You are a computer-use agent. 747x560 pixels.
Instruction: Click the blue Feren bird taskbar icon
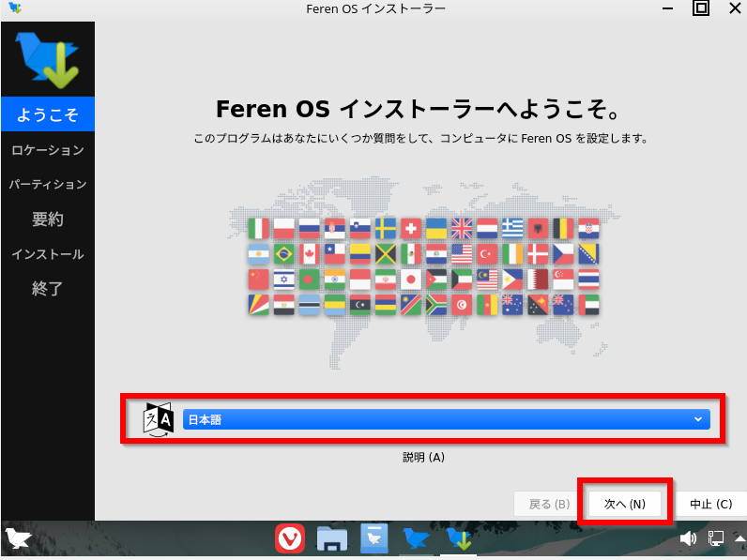(417, 538)
